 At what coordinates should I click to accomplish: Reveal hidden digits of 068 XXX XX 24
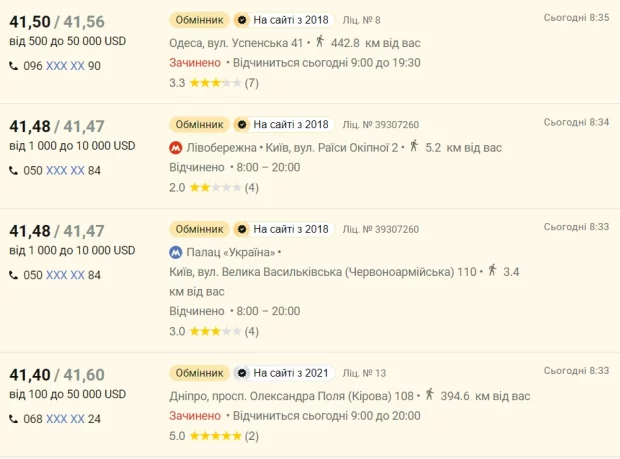[x=65, y=419]
